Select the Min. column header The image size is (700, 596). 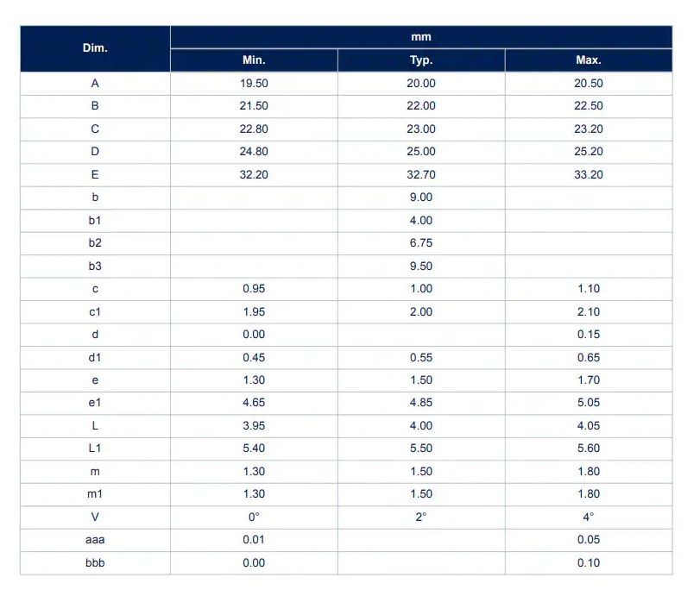click(254, 60)
